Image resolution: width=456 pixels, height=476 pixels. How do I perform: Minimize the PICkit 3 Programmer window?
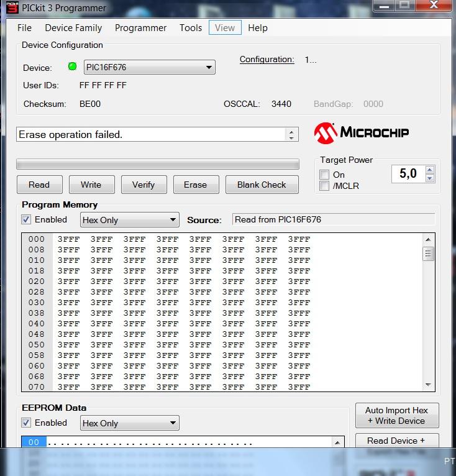384,6
